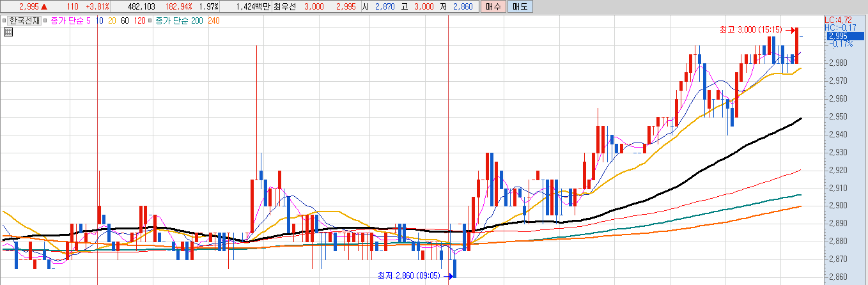Click the current price 2,995 in header
Viewport: 868px width, 285px height.
coord(29,6)
